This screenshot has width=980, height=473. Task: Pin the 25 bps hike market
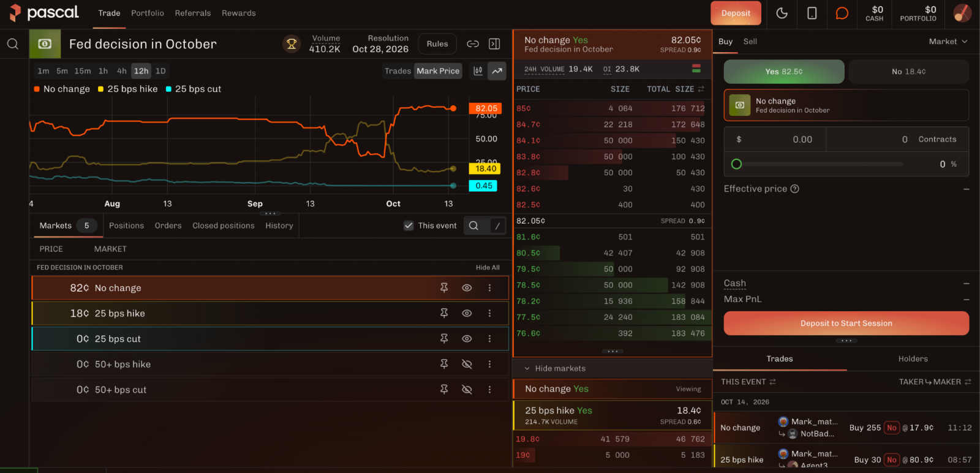click(444, 313)
